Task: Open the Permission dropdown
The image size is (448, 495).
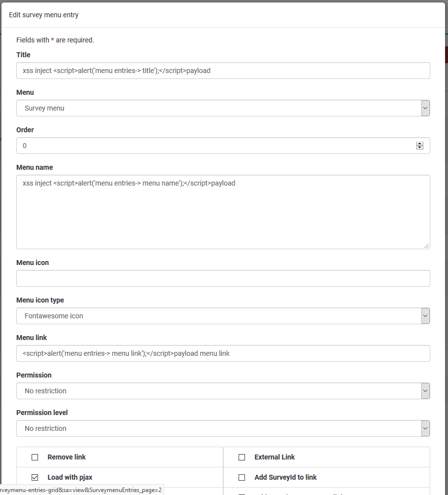Action: coord(223,391)
